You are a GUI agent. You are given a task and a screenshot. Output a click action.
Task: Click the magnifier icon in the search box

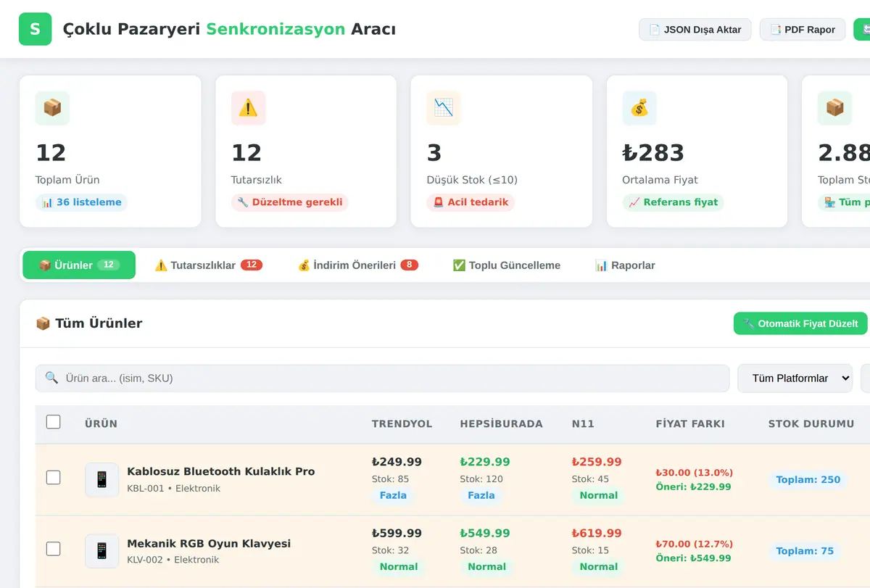coord(51,378)
